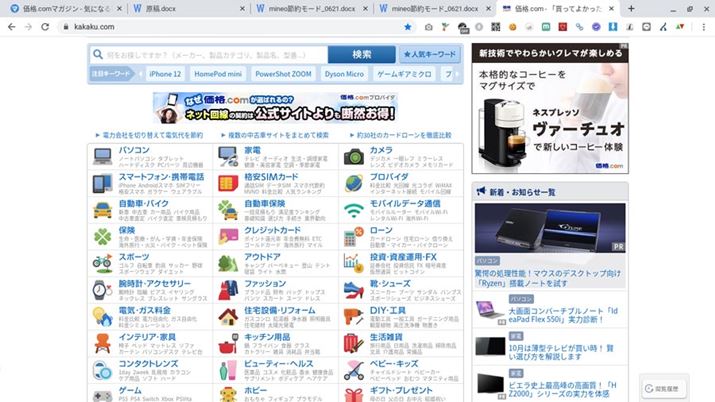The height and width of the screenshot is (402, 715).
Task: Open the ゲーム category link
Action: coord(130,391)
